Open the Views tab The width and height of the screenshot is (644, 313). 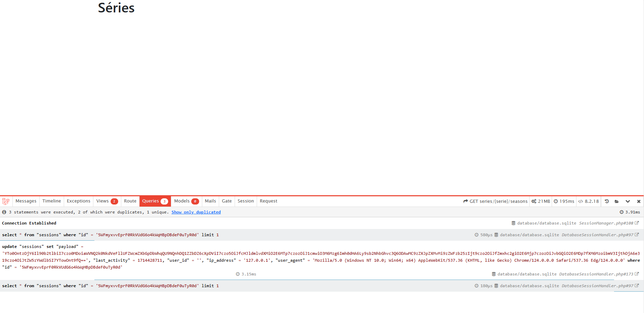pyautogui.click(x=107, y=201)
